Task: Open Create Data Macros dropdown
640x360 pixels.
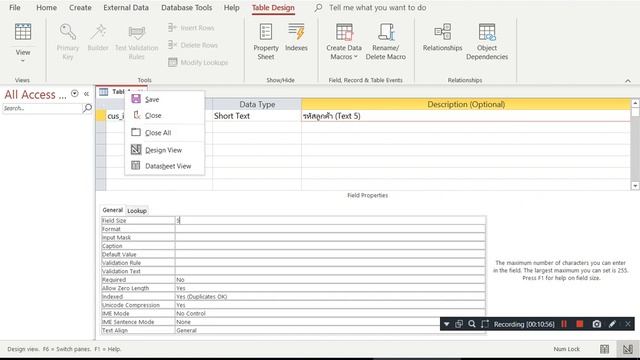Action: [344, 42]
